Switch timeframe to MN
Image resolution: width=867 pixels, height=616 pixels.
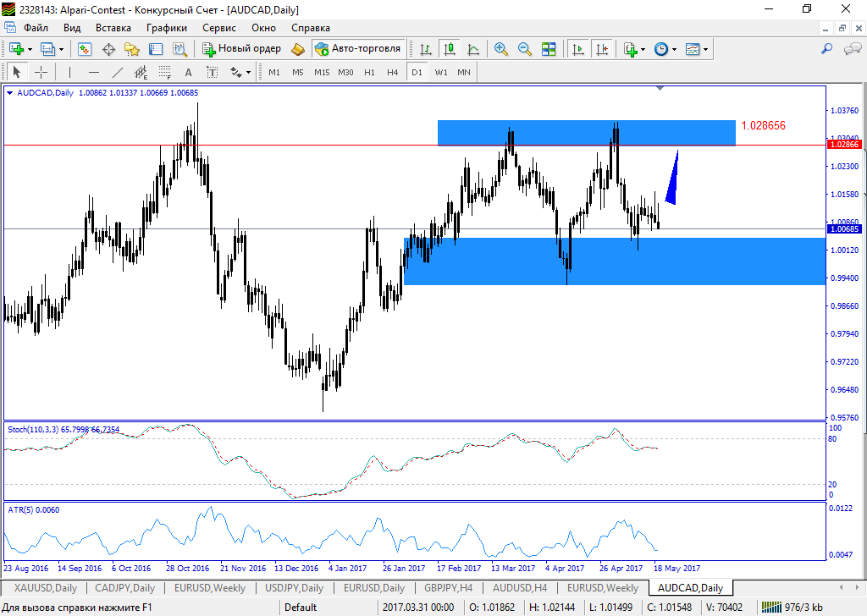464,73
